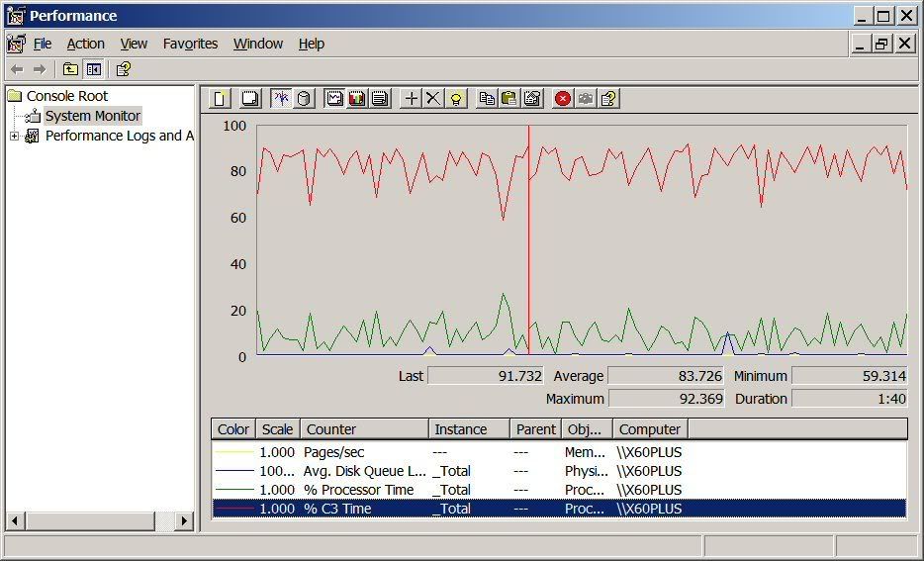Viewport: 924px width, 561px height.
Task: Click the tree pane horizontal scrollbar thumb
Action: point(90,520)
